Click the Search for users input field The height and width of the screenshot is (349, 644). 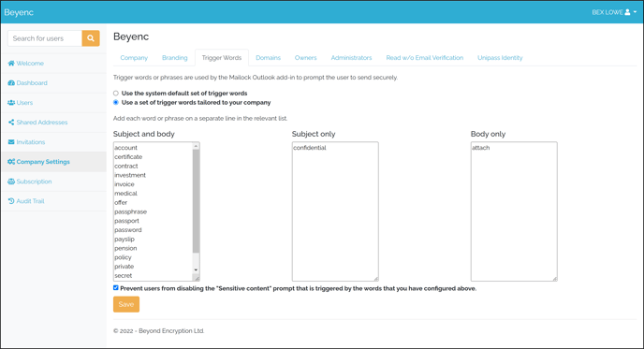(45, 38)
